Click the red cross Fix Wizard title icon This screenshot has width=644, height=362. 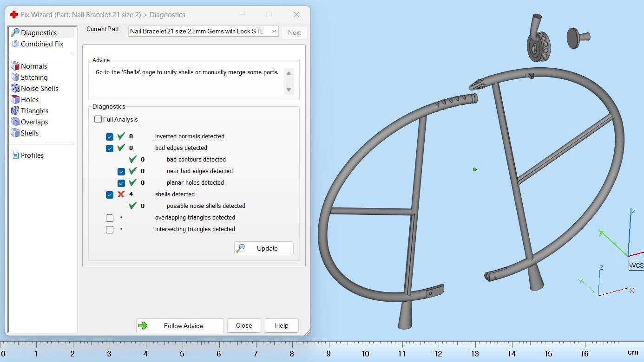click(14, 14)
